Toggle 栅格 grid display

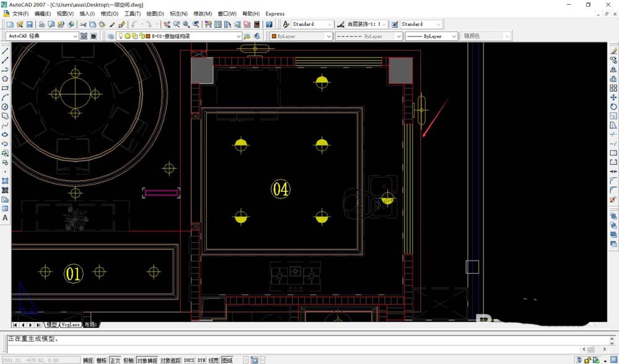pyautogui.click(x=101, y=359)
